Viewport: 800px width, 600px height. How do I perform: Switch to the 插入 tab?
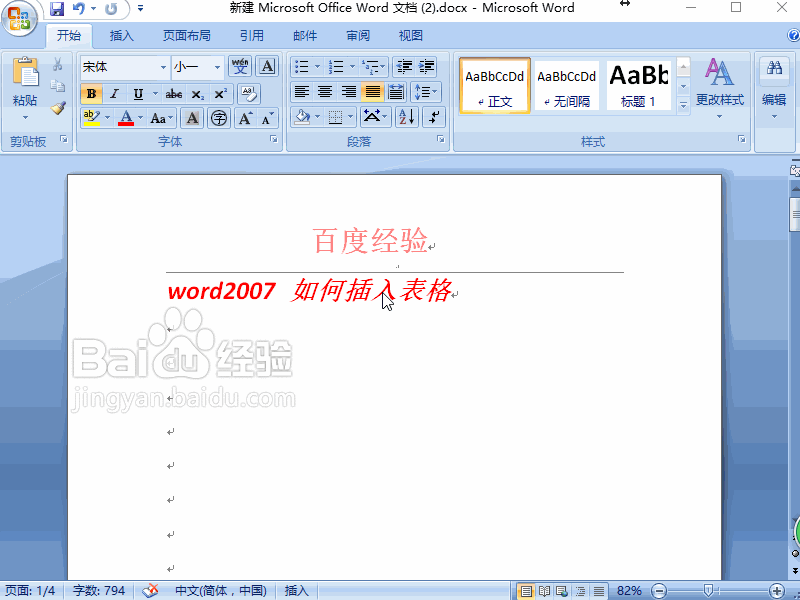pos(121,36)
